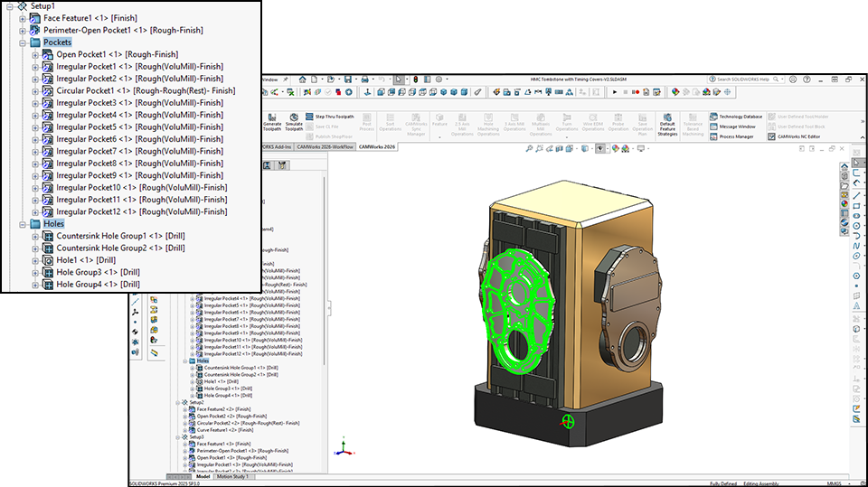
Task: Expand Countersink Hole Group1 in the enlarged tree
Action: pos(36,236)
